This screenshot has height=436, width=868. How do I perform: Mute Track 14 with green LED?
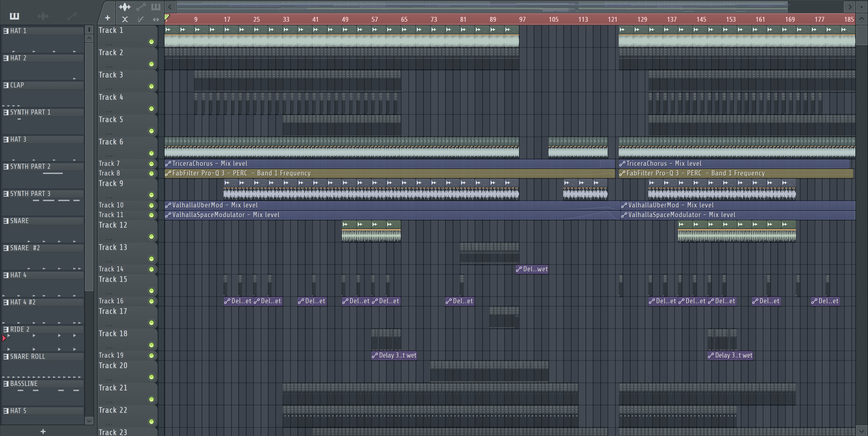pyautogui.click(x=151, y=270)
